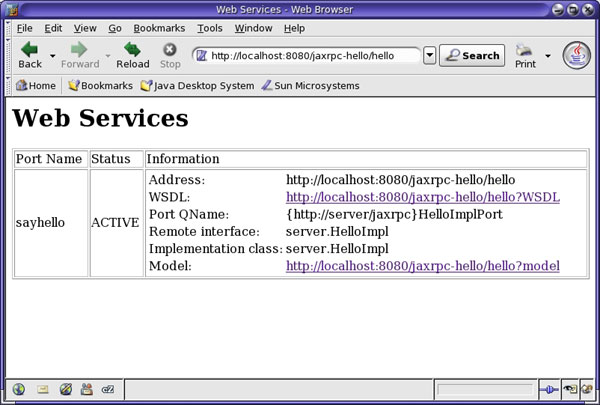
Task: Click the sayhello port name cell
Action: [51, 223]
